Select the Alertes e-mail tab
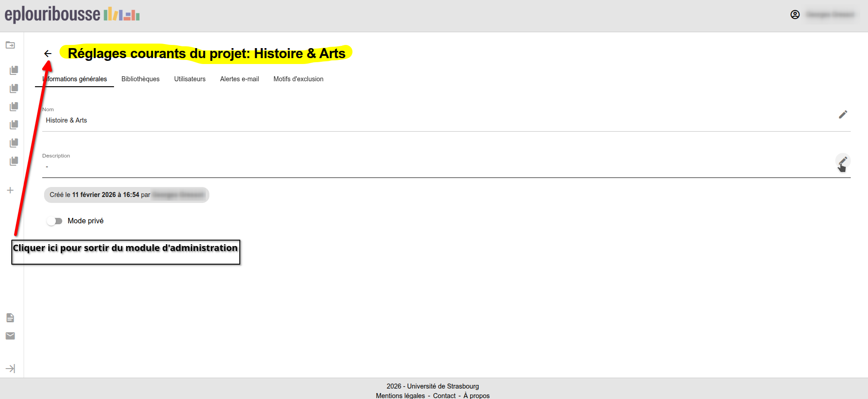 [239, 79]
